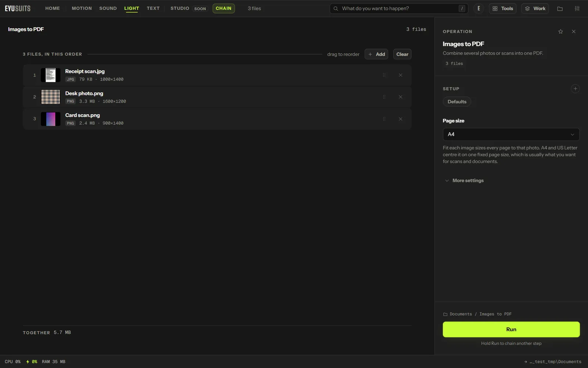Click the CHAIN button
This screenshot has width=588, height=368.
[223, 8]
